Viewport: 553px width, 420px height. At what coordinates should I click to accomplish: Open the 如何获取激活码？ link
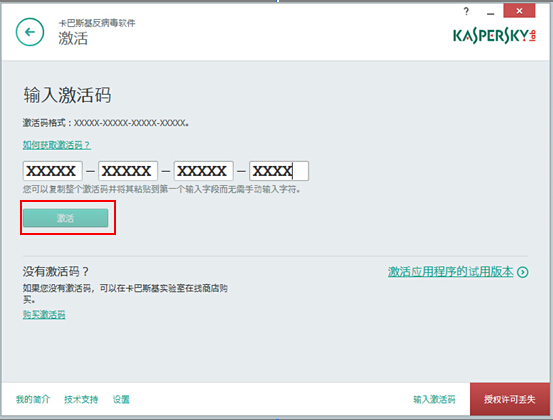57,145
